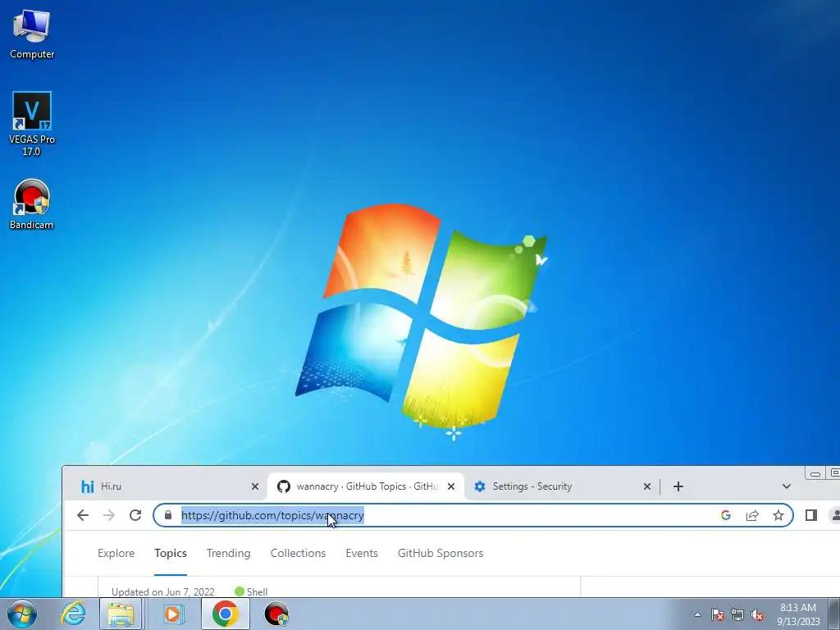Open Windows Explorer from the taskbar
Screen dimensions: 840x630
pos(121,614)
